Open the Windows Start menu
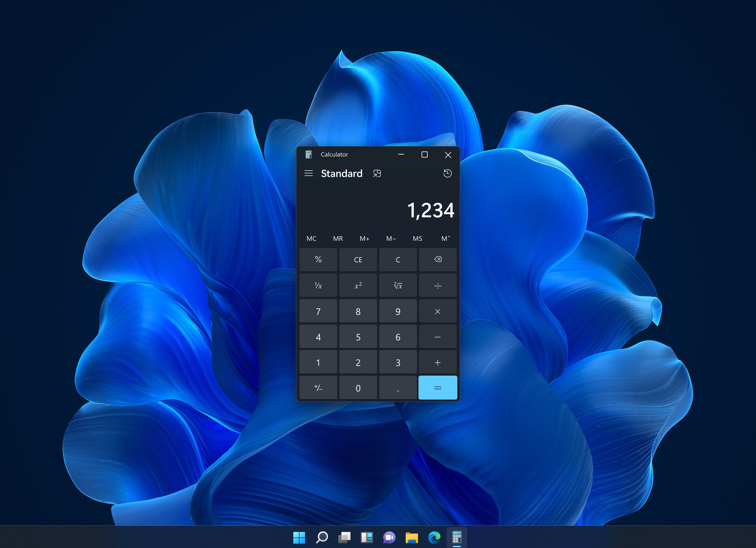 [x=299, y=537]
